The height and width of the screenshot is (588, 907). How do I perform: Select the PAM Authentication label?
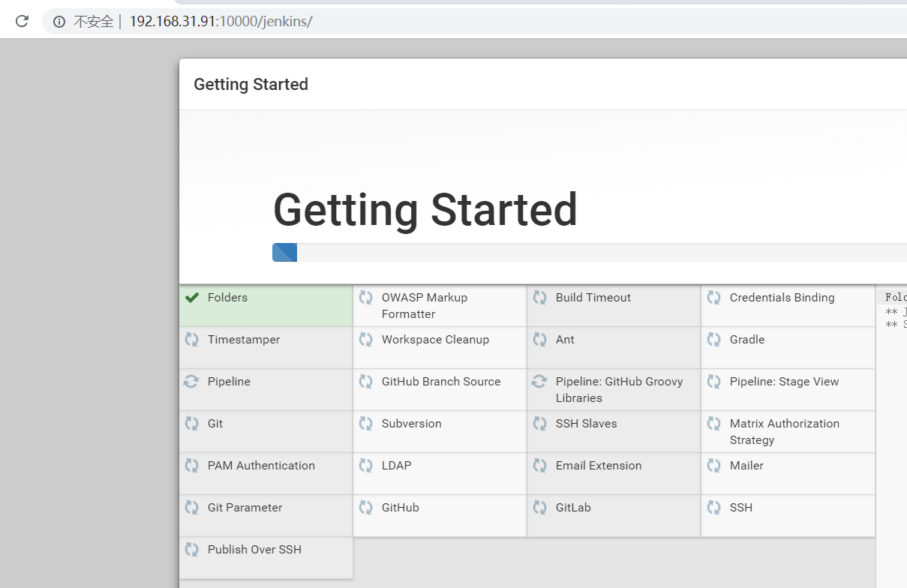(x=261, y=466)
